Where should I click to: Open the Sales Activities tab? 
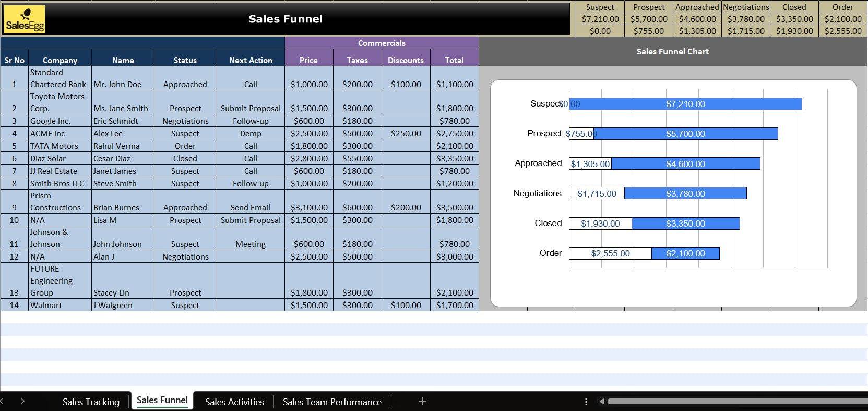coord(234,402)
